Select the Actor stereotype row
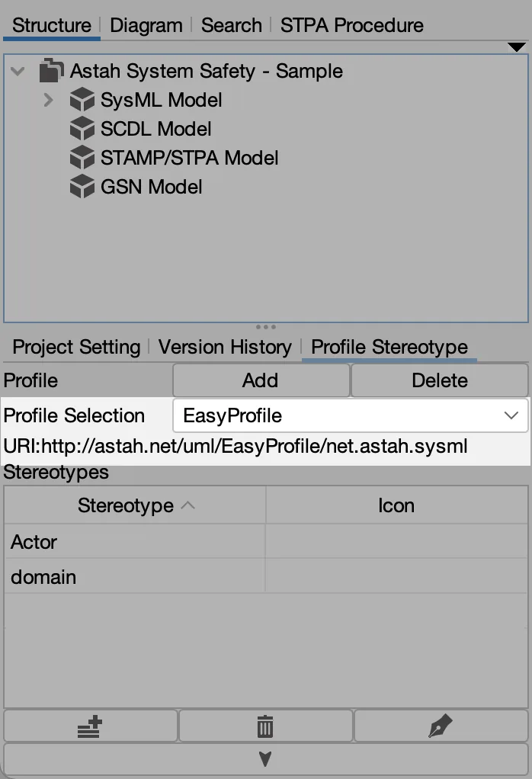Viewport: 532px width, 779px height. [x=266, y=541]
